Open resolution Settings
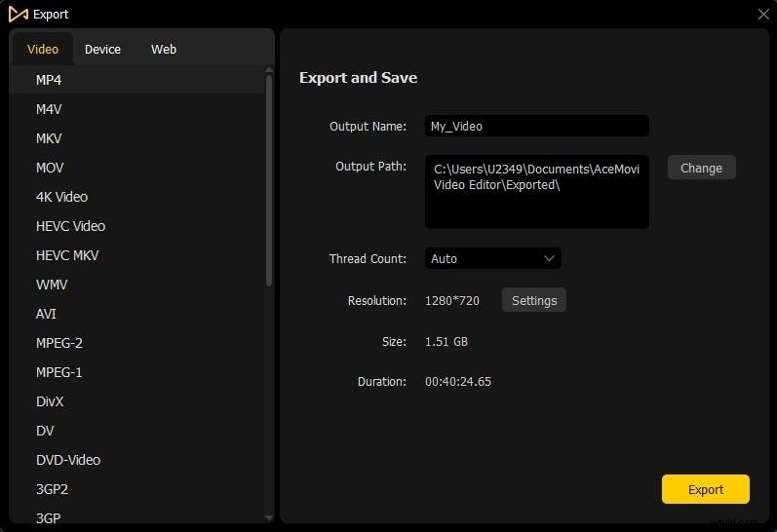This screenshot has height=532, width=777. point(533,300)
